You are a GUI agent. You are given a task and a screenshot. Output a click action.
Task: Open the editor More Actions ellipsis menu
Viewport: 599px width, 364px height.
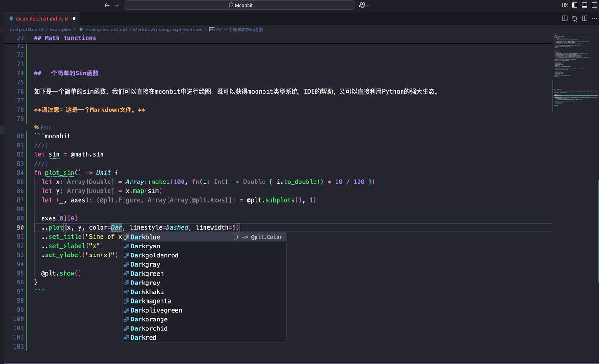tap(594, 18)
